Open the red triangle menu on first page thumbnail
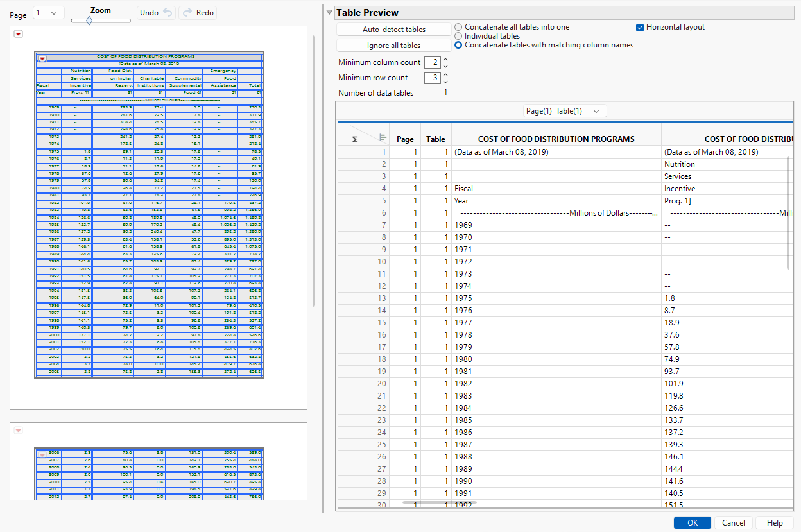The width and height of the screenshot is (801, 532). pyautogui.click(x=18, y=33)
